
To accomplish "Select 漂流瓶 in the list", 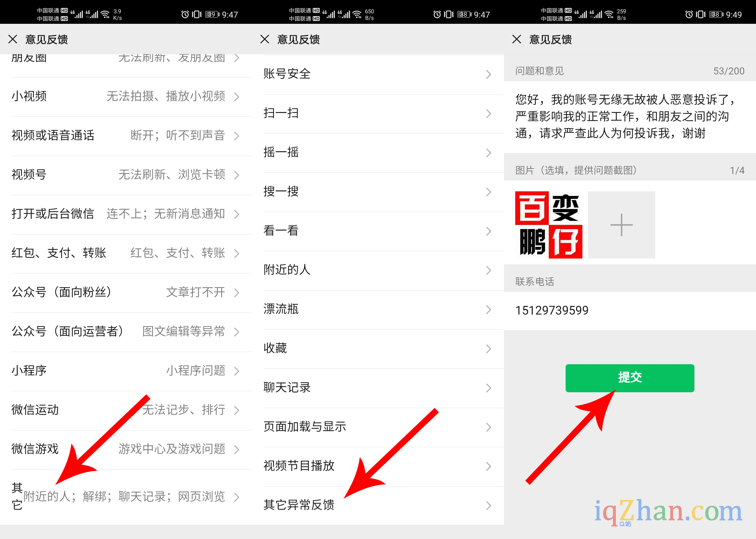I will 378,309.
